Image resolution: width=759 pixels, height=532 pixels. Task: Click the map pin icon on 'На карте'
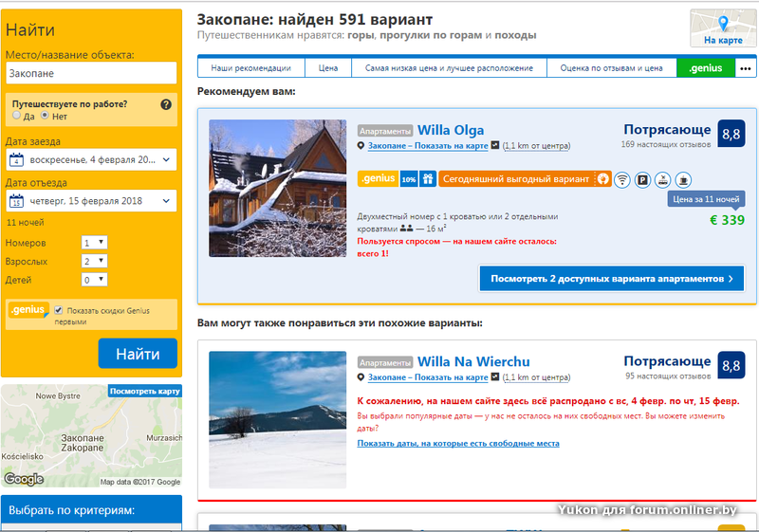click(x=723, y=23)
